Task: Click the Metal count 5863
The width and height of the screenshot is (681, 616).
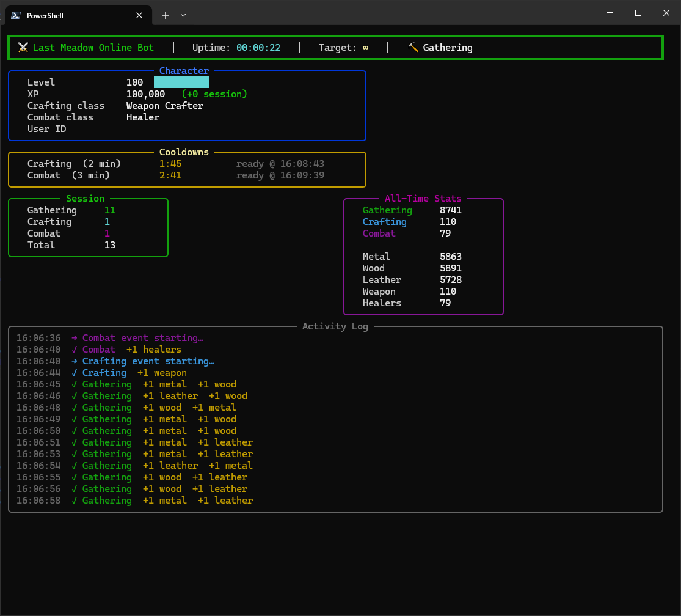Action: tap(450, 257)
